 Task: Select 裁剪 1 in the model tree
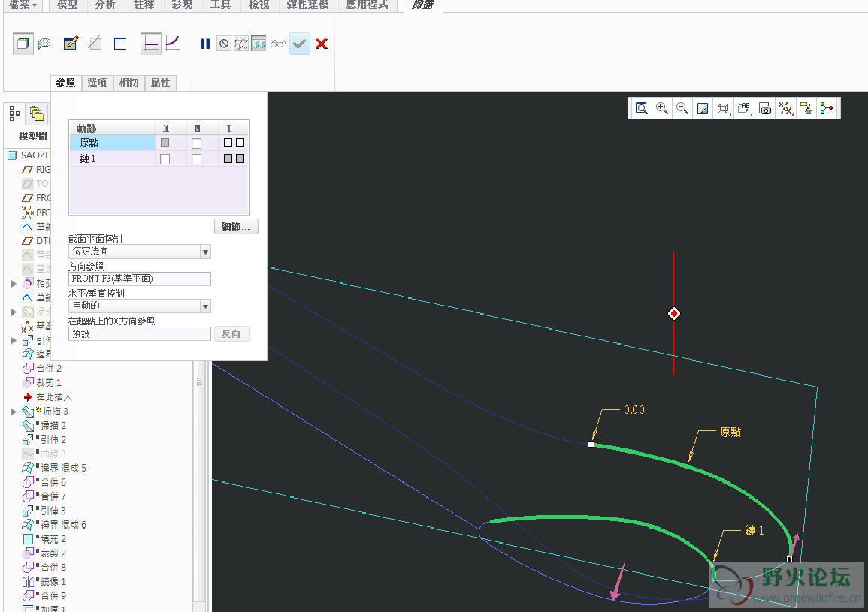click(x=42, y=383)
